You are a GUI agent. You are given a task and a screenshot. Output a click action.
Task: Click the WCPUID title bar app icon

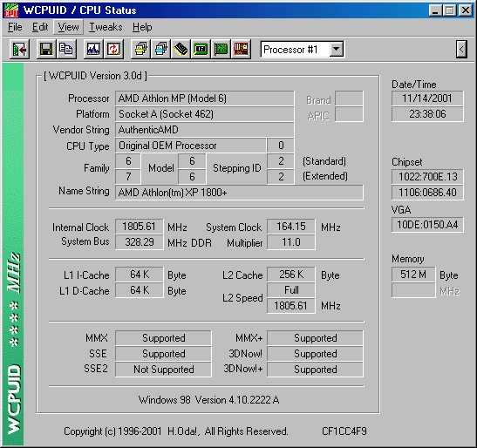click(11, 10)
